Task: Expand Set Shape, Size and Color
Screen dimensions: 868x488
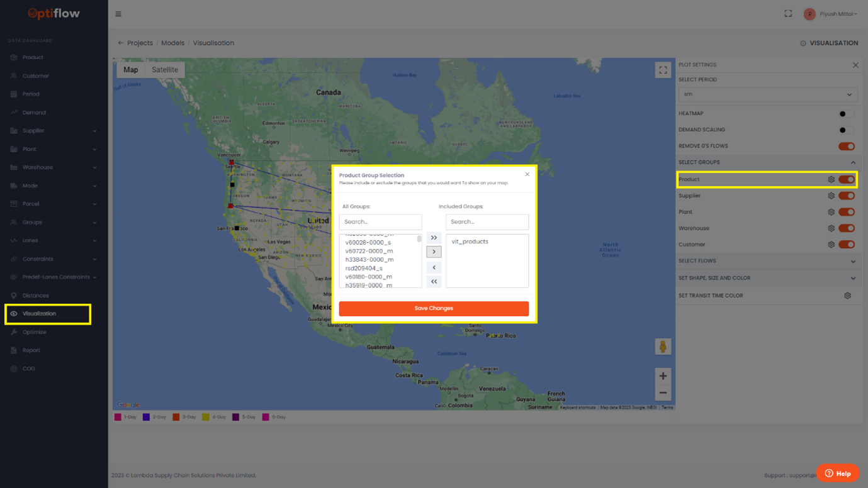Action: point(853,278)
